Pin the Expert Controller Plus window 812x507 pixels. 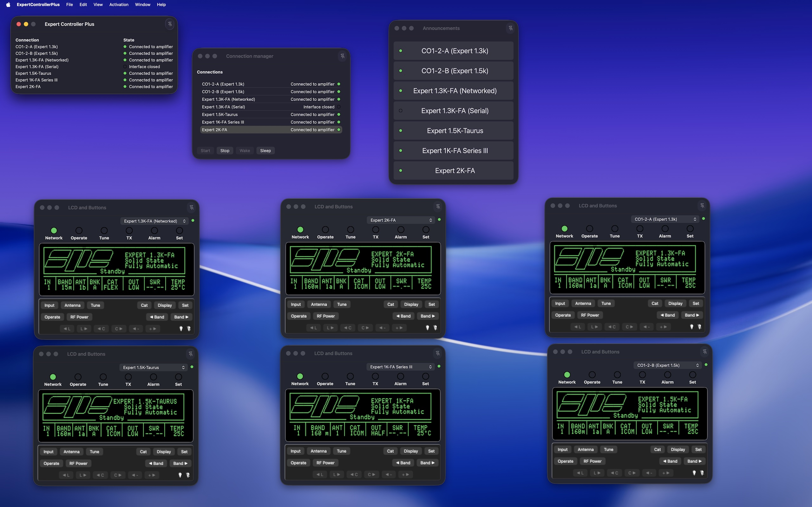170,24
